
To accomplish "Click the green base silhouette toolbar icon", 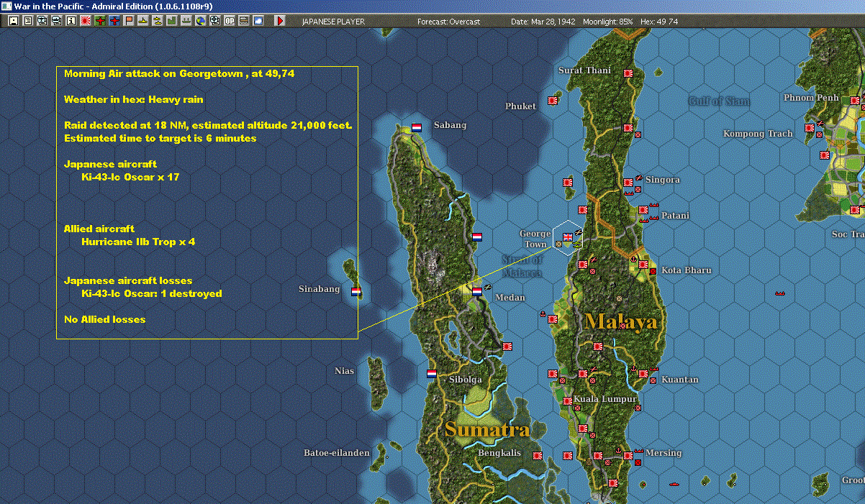I will click(x=172, y=21).
